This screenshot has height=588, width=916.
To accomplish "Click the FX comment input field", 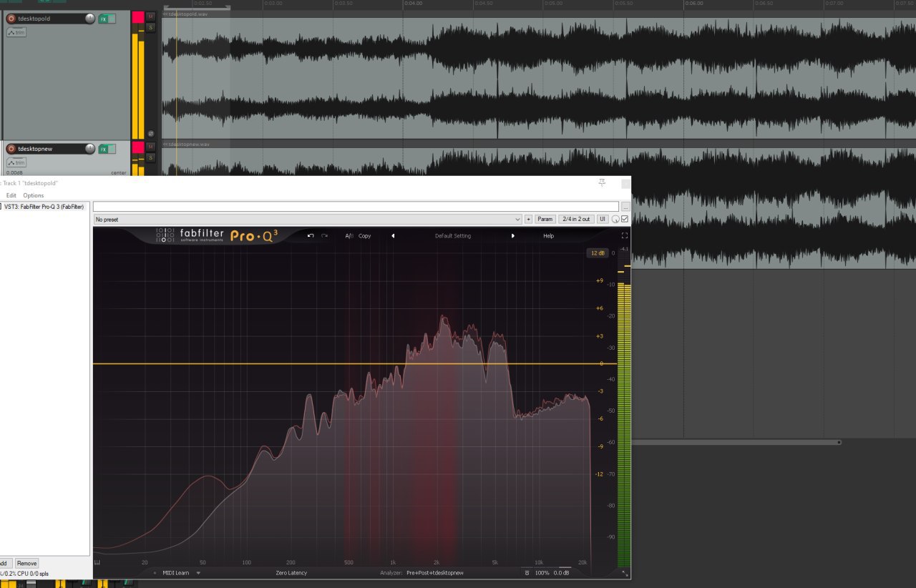I will pos(356,207).
